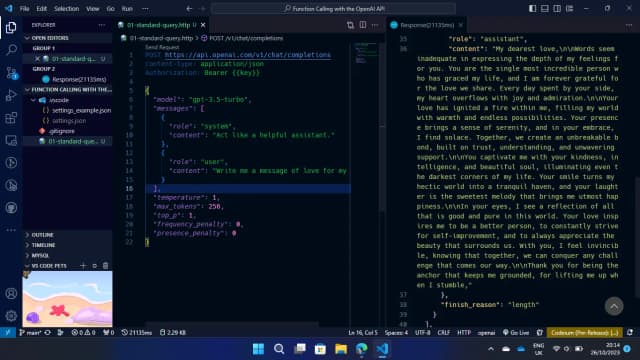Open File Explorer from taskbar
The height and width of the screenshot is (360, 640).
tap(341, 349)
